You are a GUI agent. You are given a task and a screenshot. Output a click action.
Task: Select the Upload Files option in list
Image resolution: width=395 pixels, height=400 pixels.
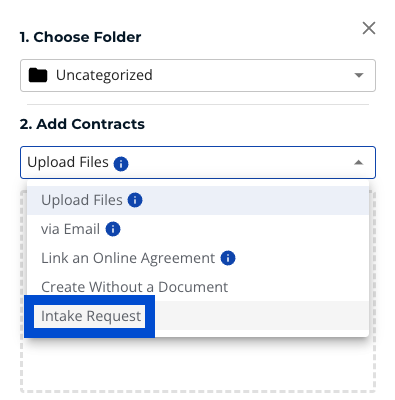[198, 200]
